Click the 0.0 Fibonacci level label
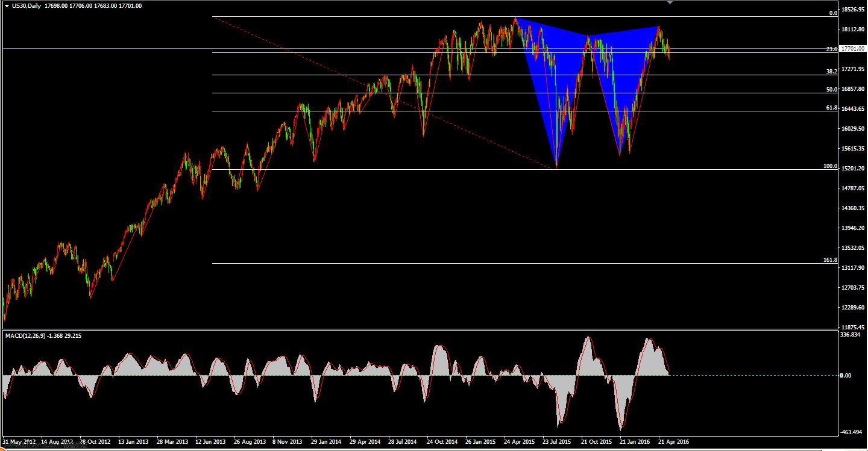This screenshot has width=868, height=451. pos(833,13)
